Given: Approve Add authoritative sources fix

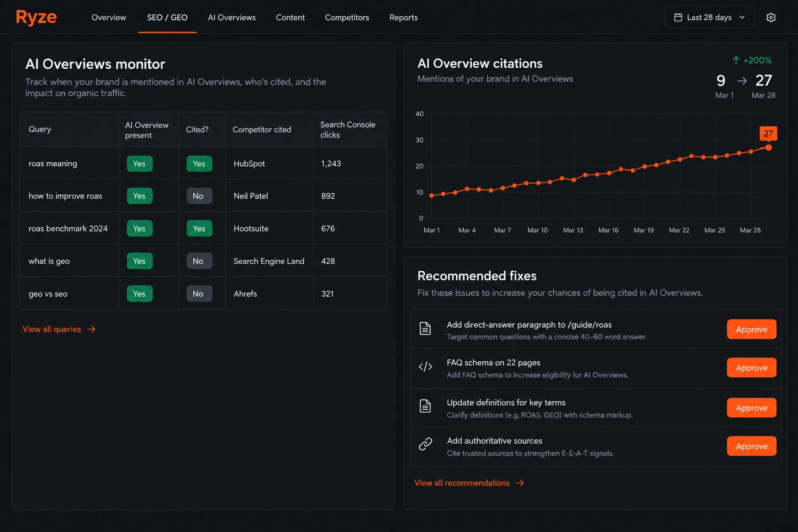Looking at the screenshot, I should pos(751,446).
